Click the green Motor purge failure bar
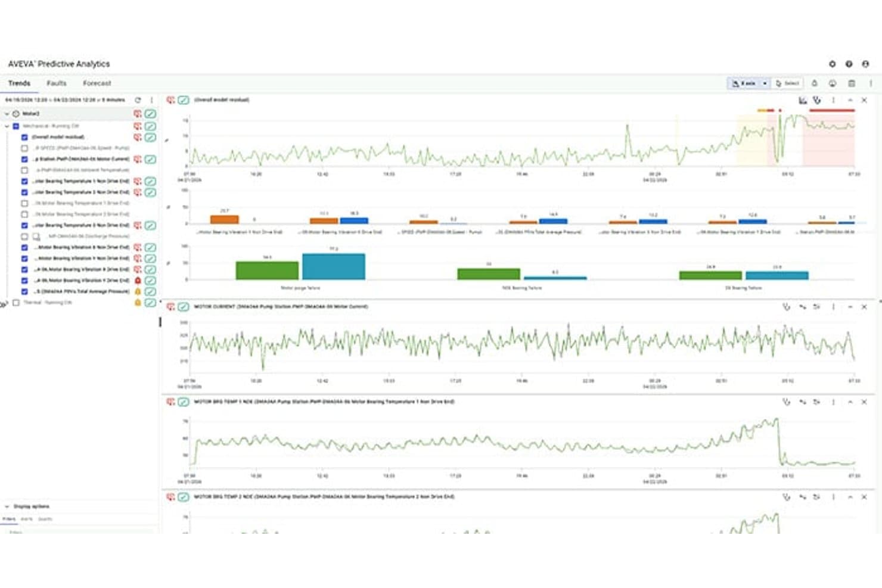Screen dimensions: 882x588 (x=267, y=270)
